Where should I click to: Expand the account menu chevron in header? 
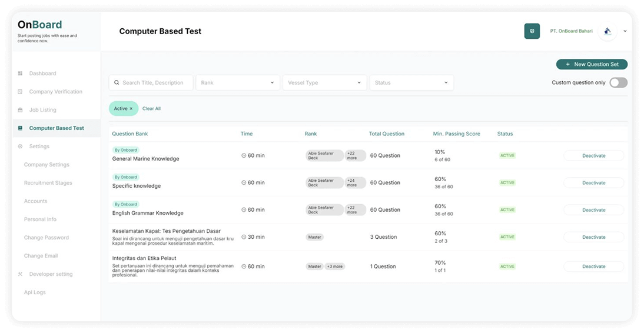click(x=625, y=31)
